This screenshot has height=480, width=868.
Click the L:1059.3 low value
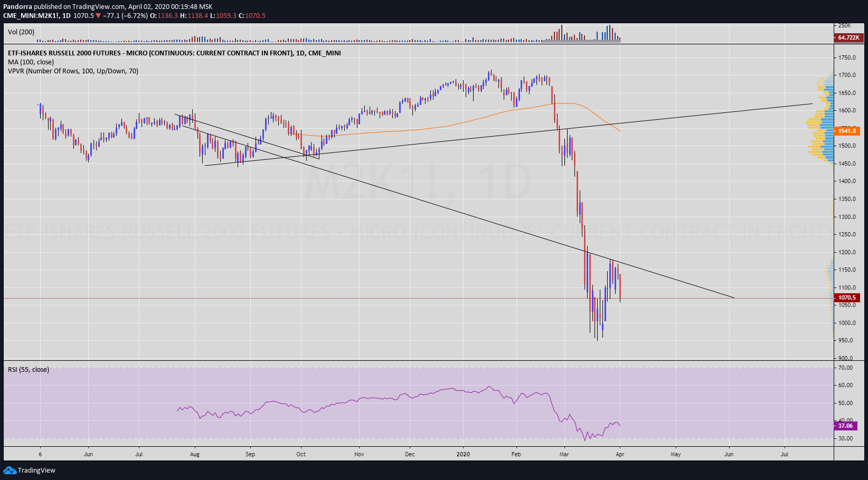[223, 16]
